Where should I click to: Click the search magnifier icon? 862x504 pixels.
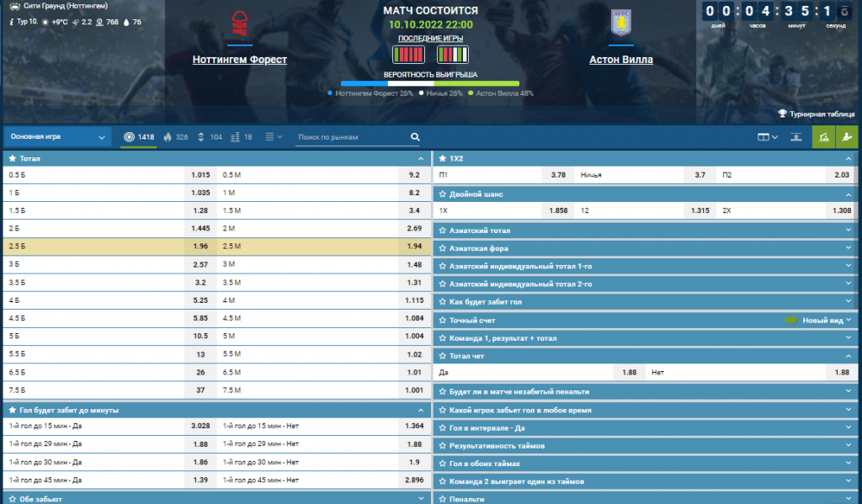(414, 137)
